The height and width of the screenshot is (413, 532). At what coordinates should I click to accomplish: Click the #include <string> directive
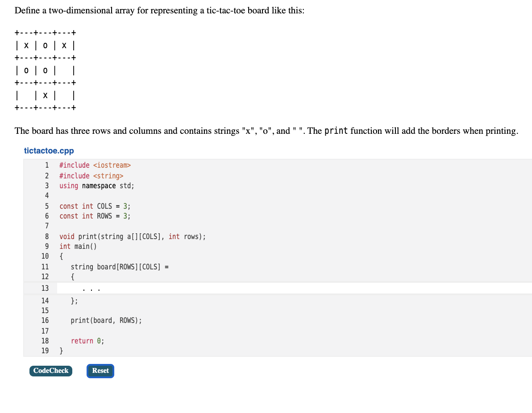pos(91,176)
